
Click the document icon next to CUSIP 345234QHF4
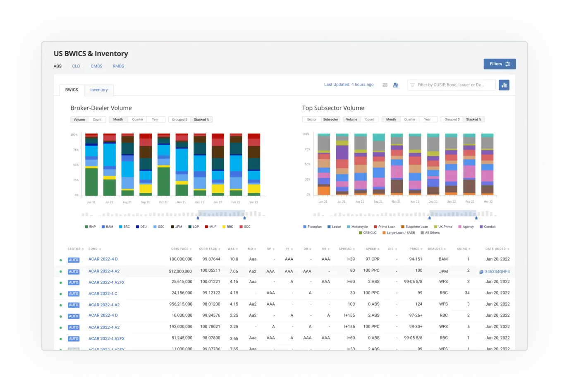[481, 272]
